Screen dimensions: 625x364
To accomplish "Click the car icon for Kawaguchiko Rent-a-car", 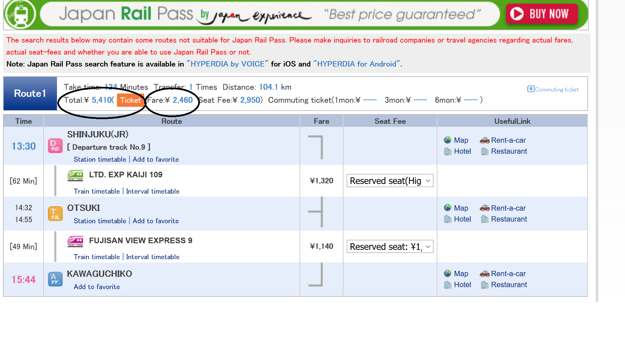I will coord(484,274).
